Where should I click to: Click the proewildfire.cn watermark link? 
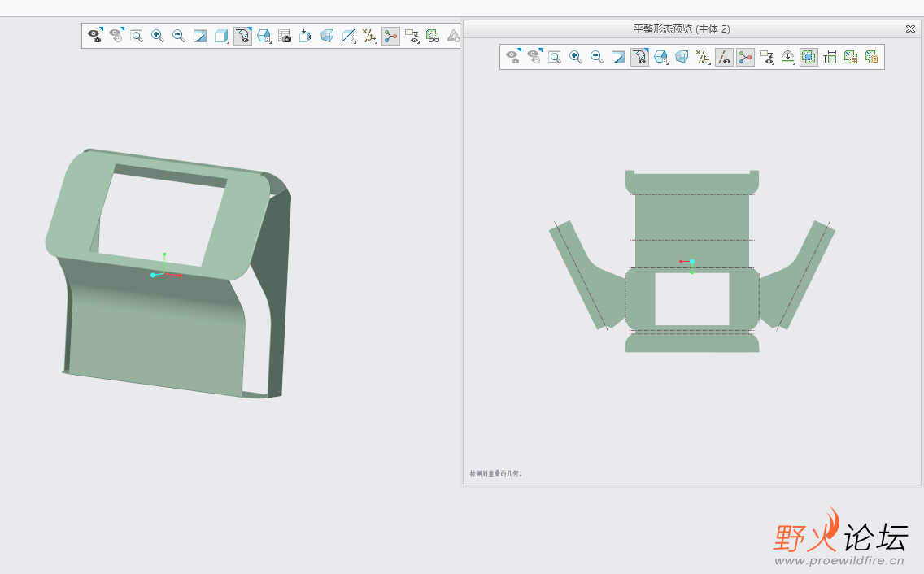click(x=839, y=561)
